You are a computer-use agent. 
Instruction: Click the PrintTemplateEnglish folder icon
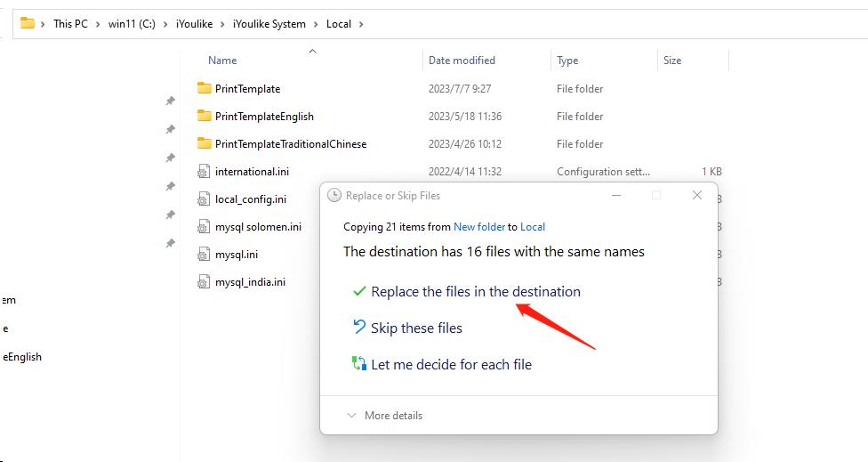coord(205,116)
